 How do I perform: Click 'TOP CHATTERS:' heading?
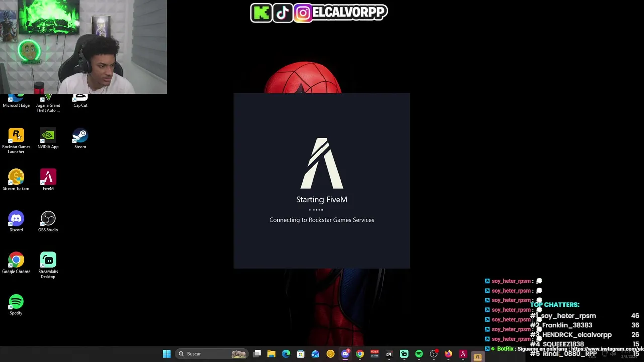(554, 305)
